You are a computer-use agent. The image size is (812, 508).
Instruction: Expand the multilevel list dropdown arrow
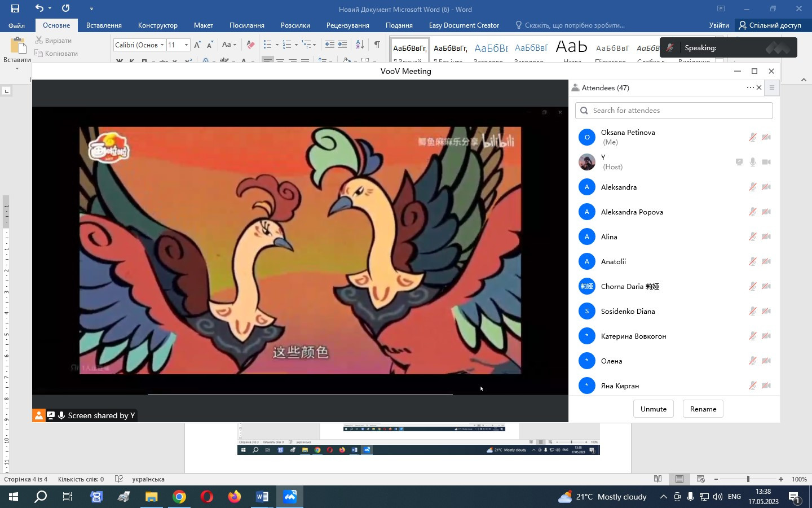click(315, 45)
